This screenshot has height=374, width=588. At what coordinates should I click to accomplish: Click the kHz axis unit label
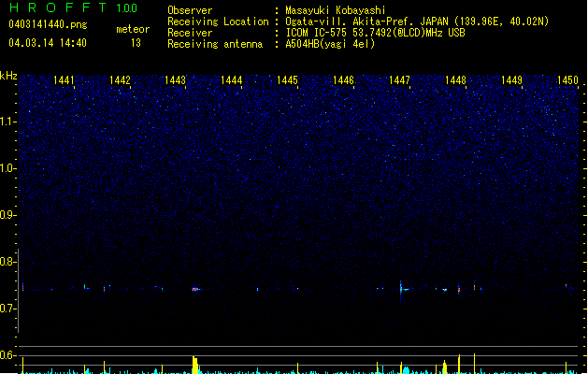[8, 76]
